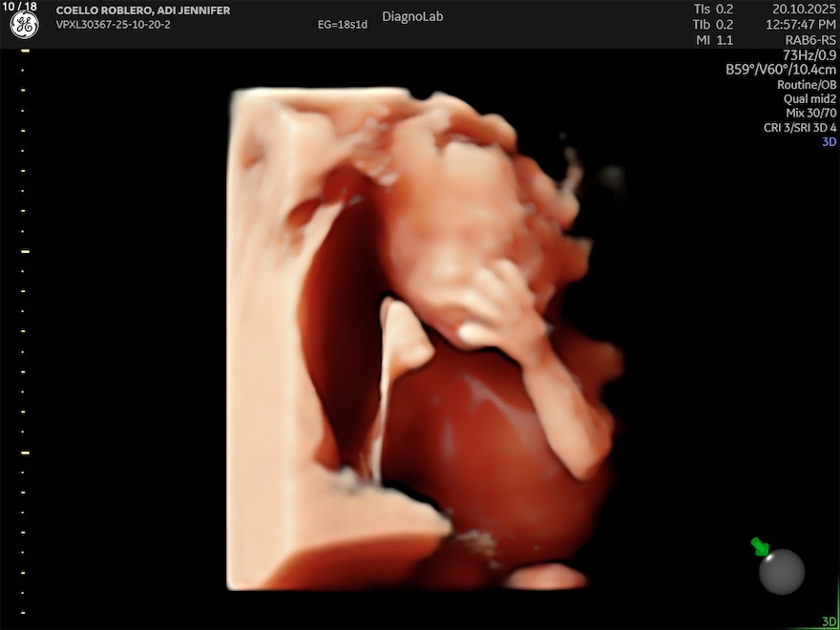Click the MI 1.1 mechanical index
This screenshot has width=840, height=630.
(713, 40)
